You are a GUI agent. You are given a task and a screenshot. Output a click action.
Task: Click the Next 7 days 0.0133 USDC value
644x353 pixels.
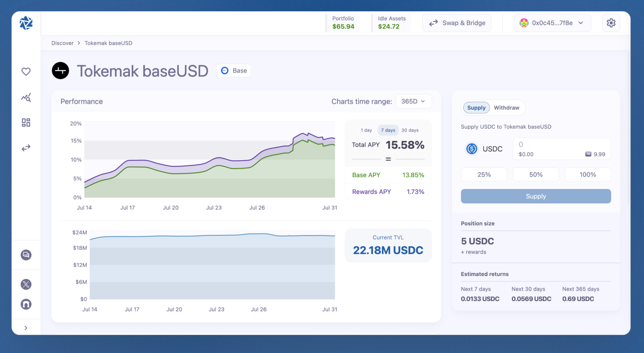(x=480, y=299)
